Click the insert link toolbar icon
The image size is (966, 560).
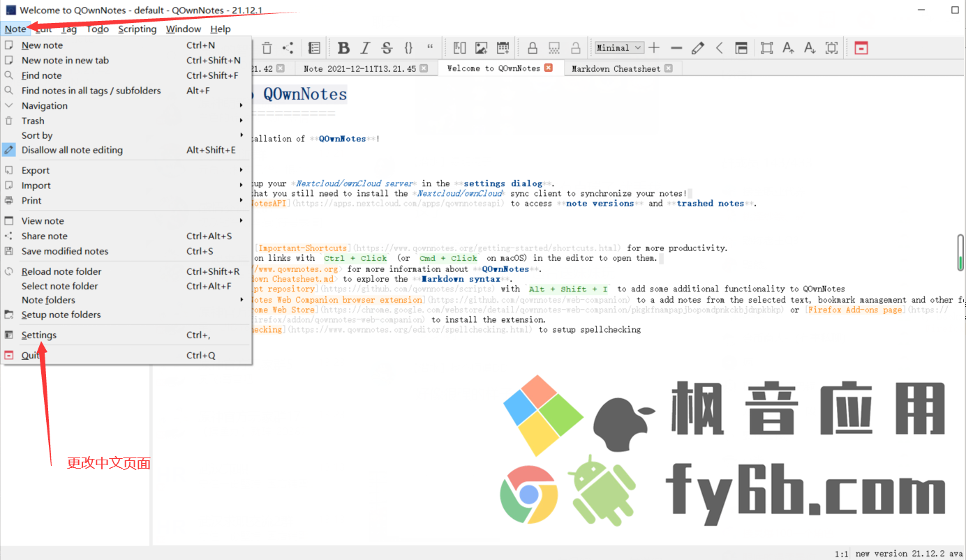click(x=459, y=48)
